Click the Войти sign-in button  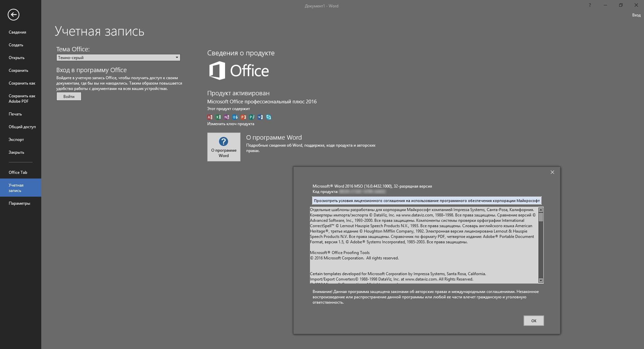click(x=69, y=97)
